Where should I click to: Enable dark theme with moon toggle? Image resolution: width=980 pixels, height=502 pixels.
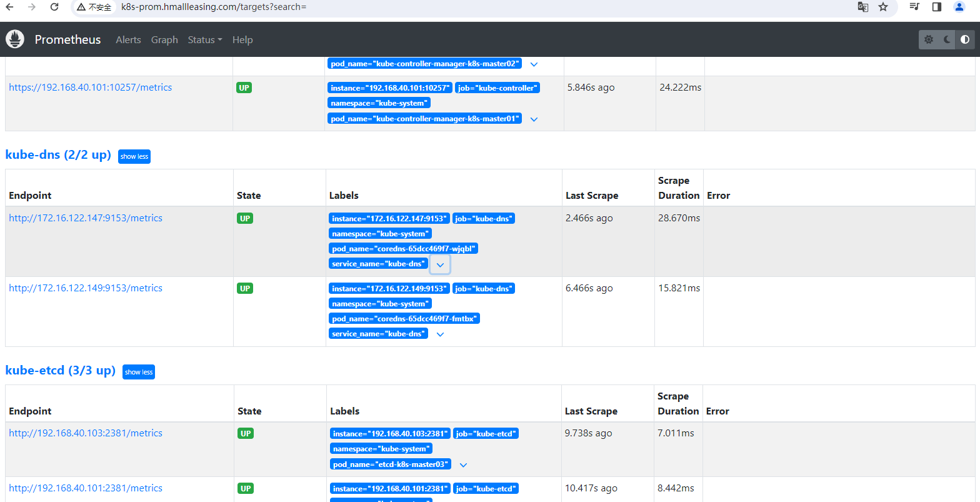click(x=947, y=39)
